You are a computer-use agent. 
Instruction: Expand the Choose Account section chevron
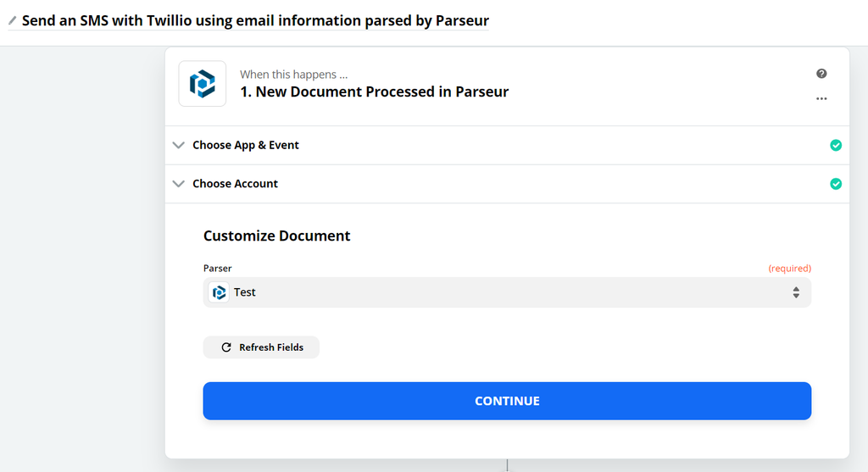click(x=178, y=184)
